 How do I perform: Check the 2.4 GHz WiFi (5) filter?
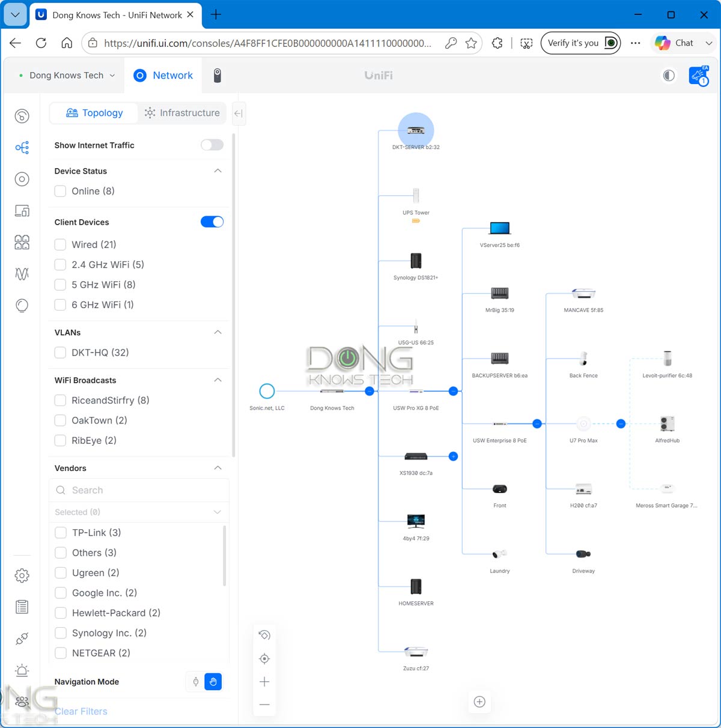(60, 264)
